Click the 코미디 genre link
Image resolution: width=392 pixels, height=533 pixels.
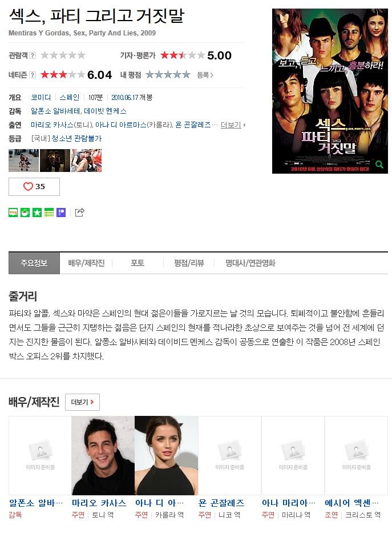pyautogui.click(x=41, y=98)
